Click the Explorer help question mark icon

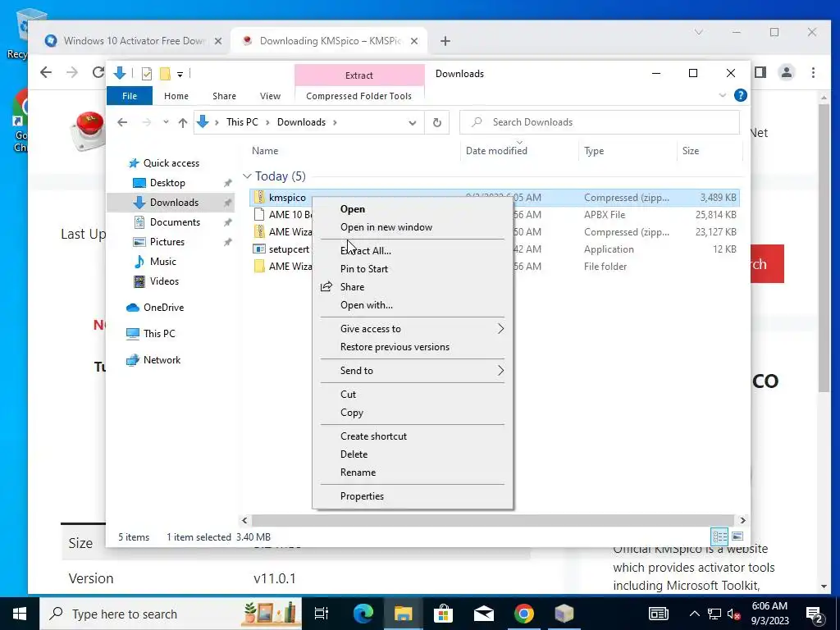click(741, 95)
